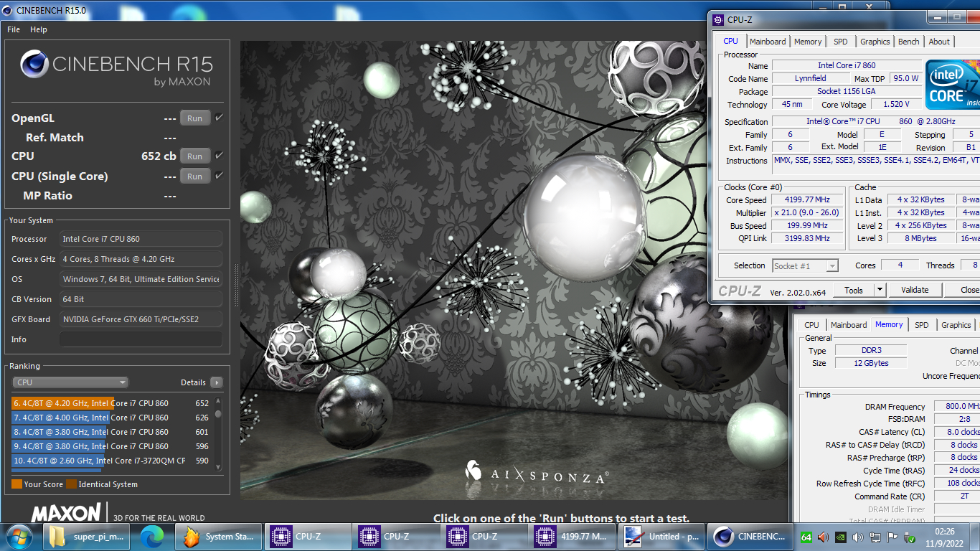Click the DDR3 memory type value
The width and height of the screenshot is (980, 551).
tap(871, 351)
